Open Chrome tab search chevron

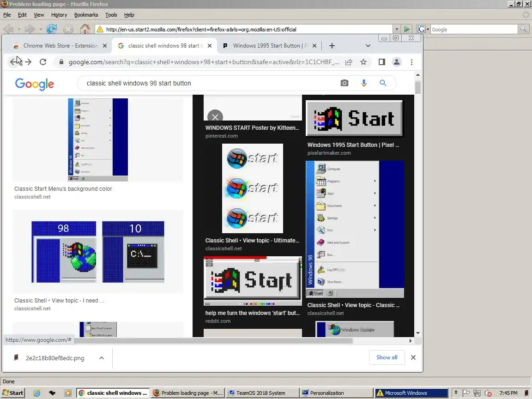(368, 45)
